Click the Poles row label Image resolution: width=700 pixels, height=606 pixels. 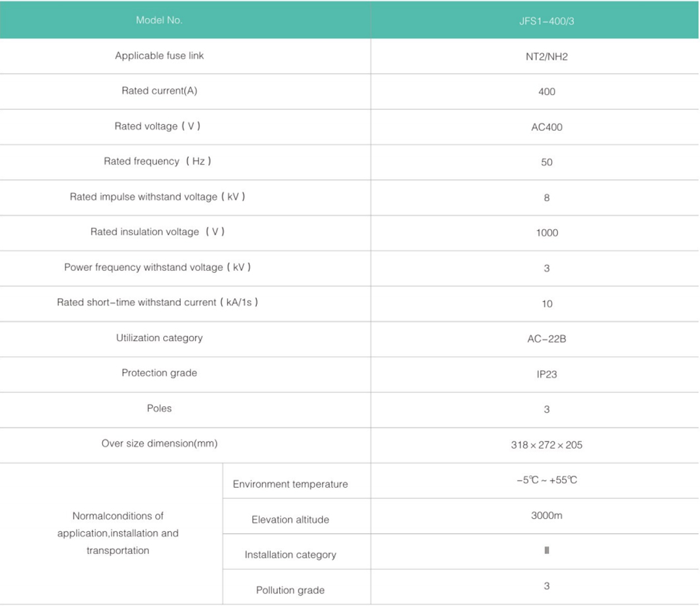point(159,408)
